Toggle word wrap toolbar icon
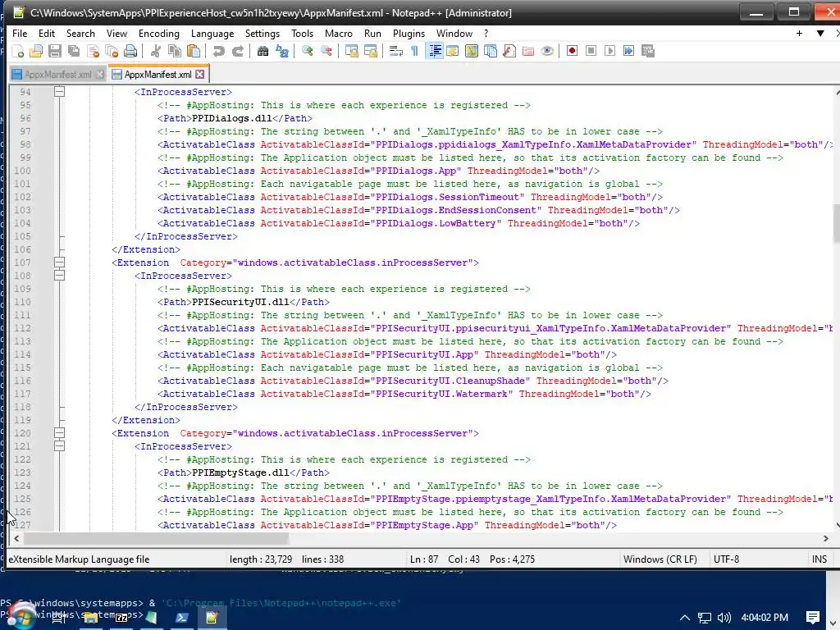This screenshot has height=630, width=840. coord(396,51)
